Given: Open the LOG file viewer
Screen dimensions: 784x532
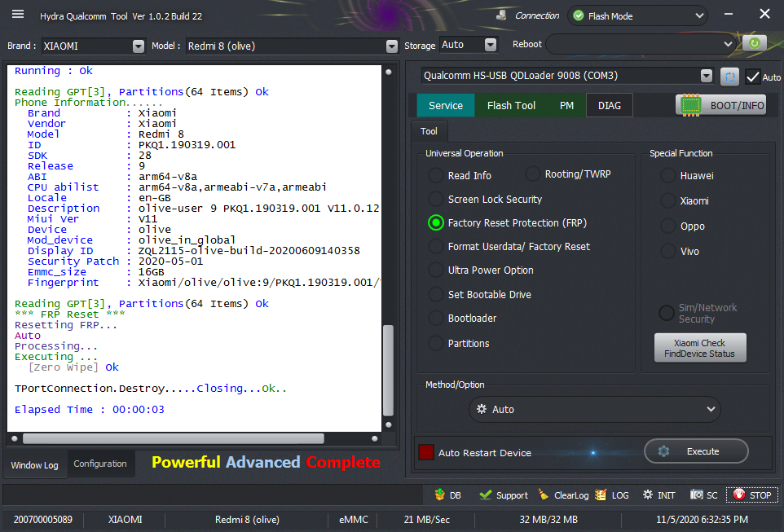Looking at the screenshot, I should pos(612,495).
